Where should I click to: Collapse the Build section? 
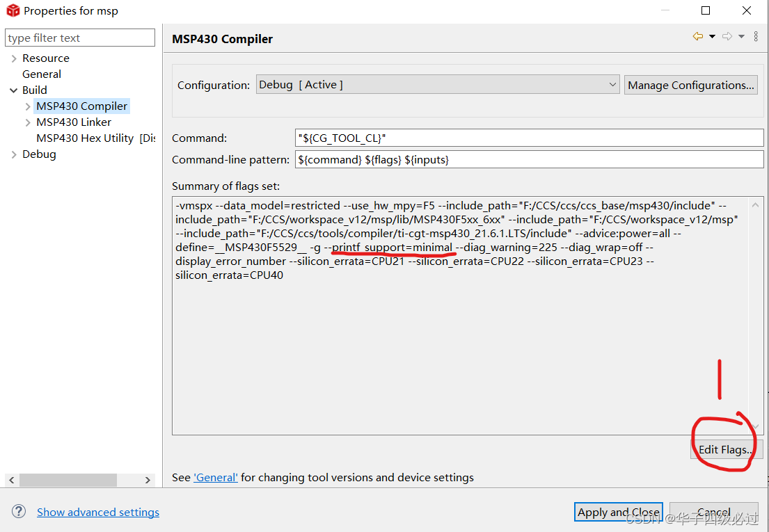pos(14,90)
